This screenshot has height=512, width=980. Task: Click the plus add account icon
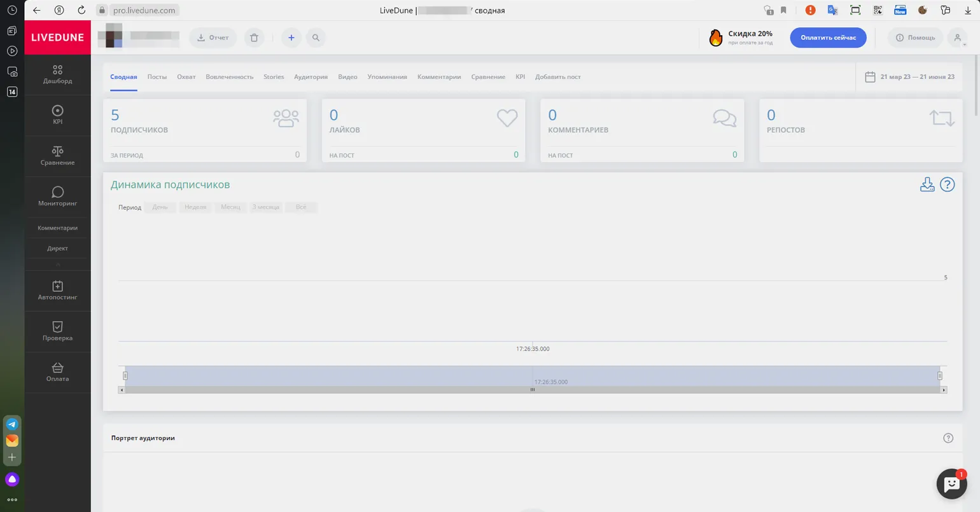pyautogui.click(x=291, y=38)
